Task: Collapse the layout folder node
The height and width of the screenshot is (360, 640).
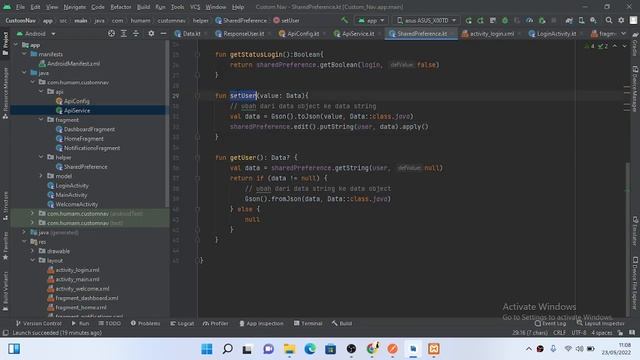Action: pos(33,260)
